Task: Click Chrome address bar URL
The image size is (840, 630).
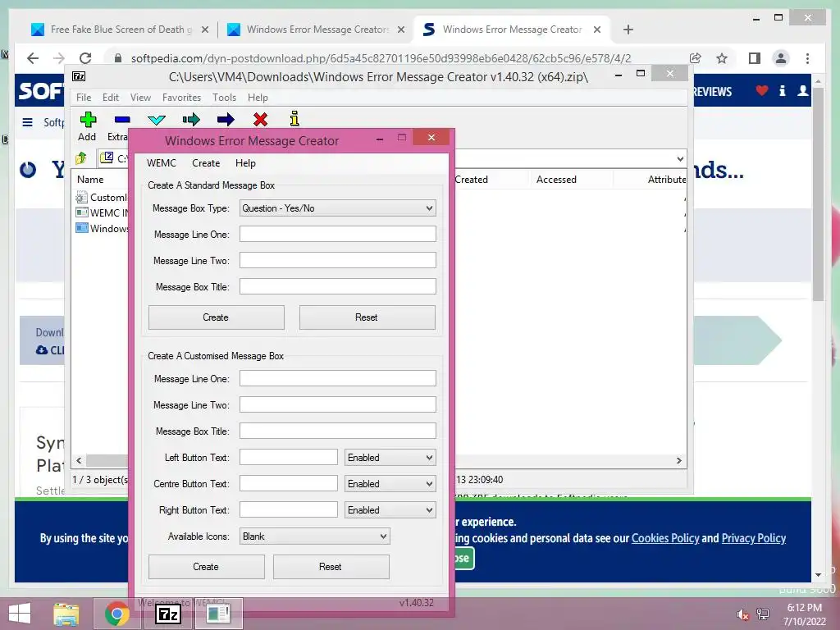Action: pos(381,58)
